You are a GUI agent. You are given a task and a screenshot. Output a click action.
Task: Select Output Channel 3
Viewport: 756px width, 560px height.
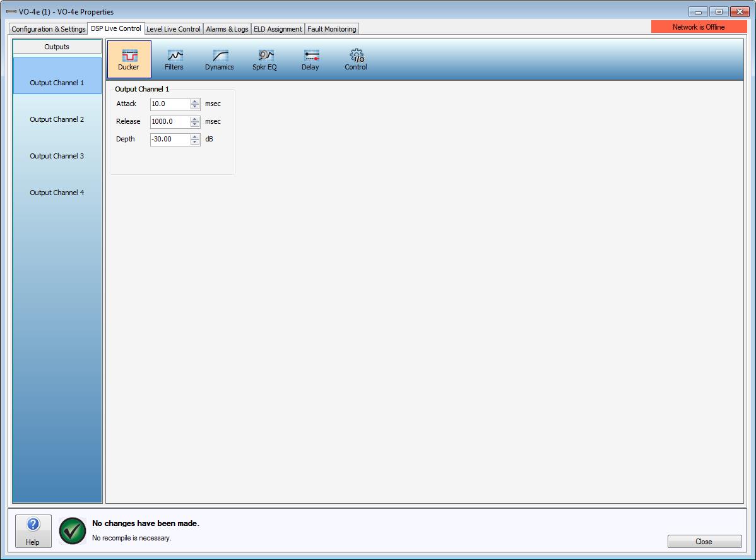click(57, 157)
